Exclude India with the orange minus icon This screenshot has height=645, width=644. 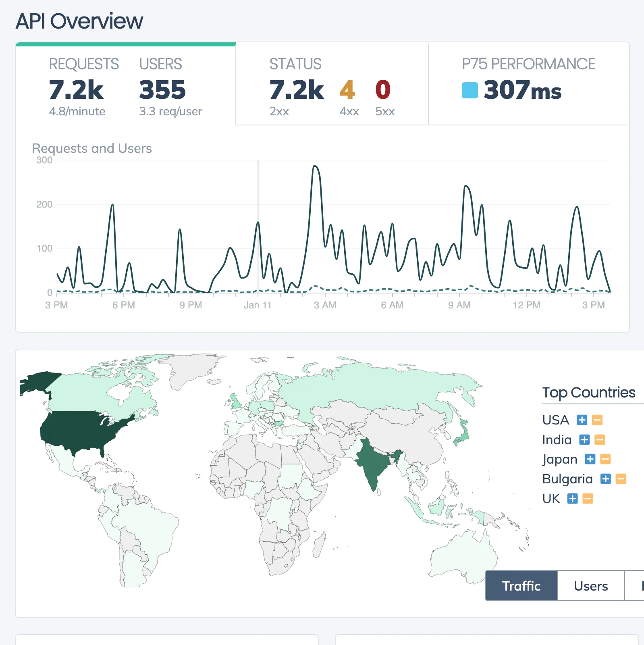tap(600, 440)
